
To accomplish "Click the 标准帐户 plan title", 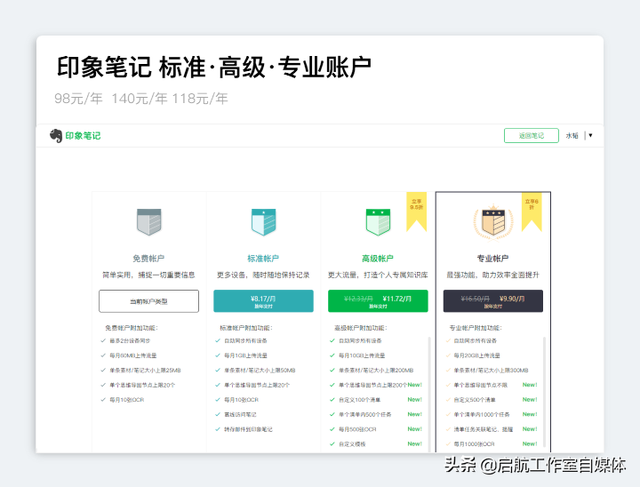I will 263,258.
